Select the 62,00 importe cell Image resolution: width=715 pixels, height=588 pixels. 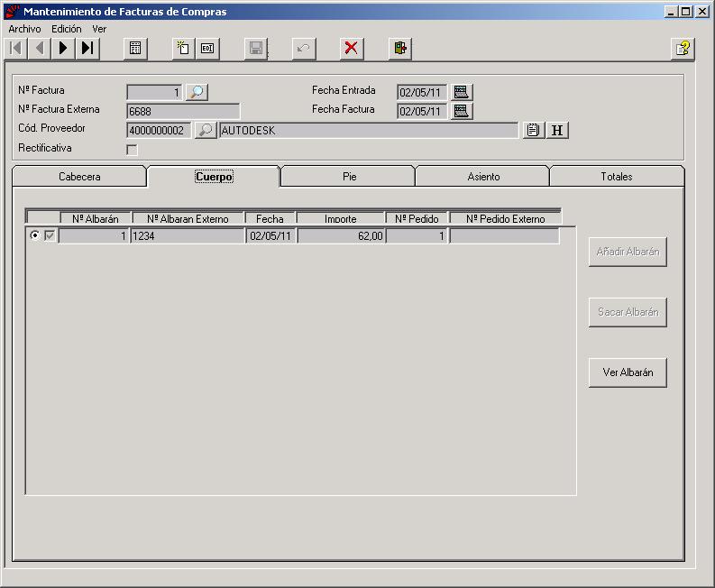(x=341, y=236)
